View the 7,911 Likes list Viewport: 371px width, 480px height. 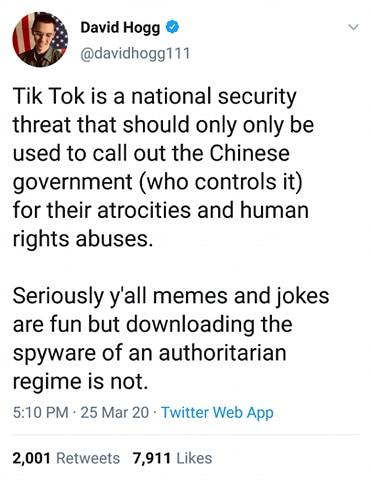(x=172, y=458)
